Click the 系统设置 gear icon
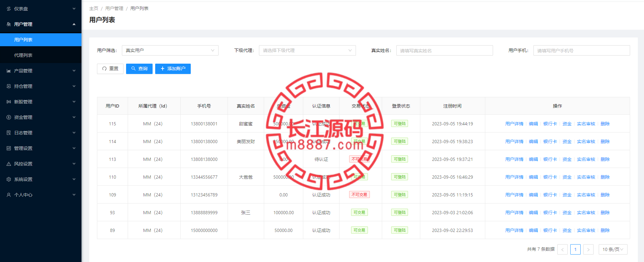This screenshot has width=644, height=262. click(9, 179)
